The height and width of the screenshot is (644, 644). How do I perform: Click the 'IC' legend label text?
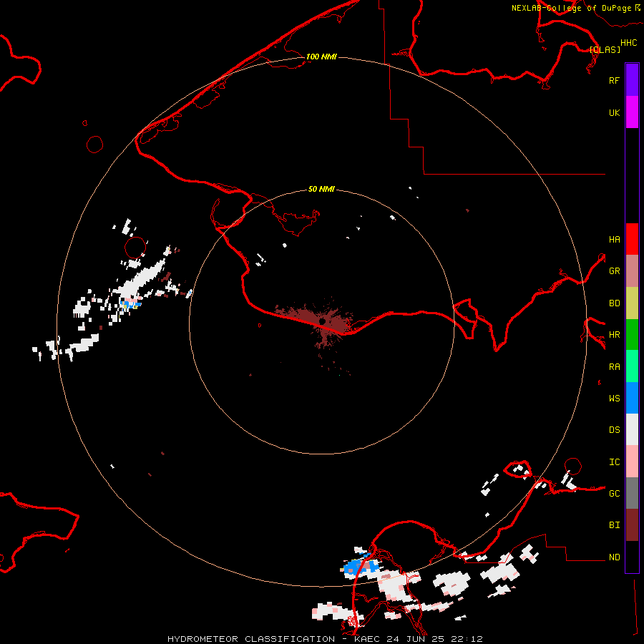click(x=614, y=462)
